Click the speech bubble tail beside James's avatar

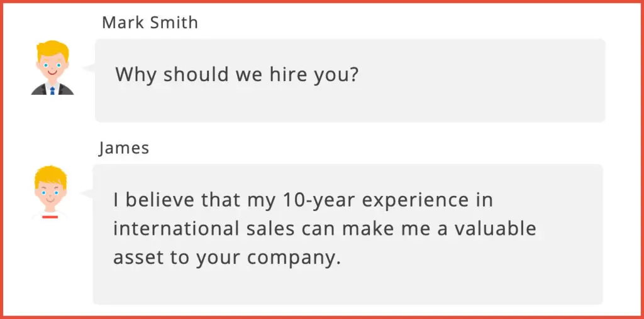(86, 193)
